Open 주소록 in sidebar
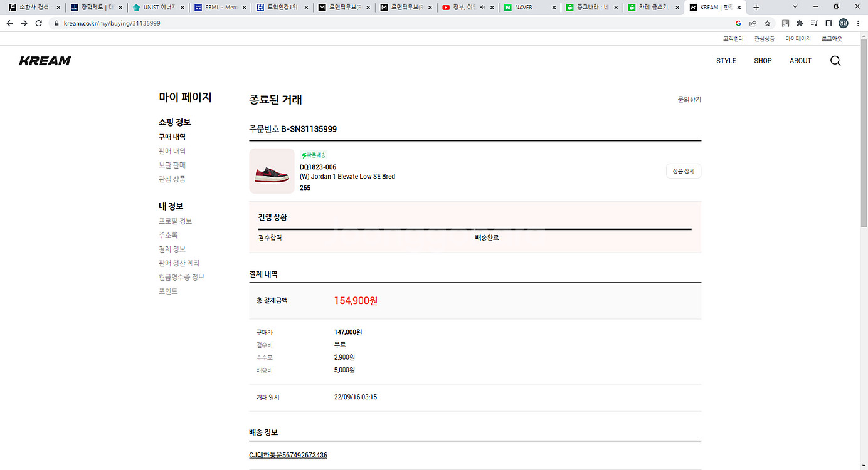Image resolution: width=868 pixels, height=470 pixels. pos(168,235)
